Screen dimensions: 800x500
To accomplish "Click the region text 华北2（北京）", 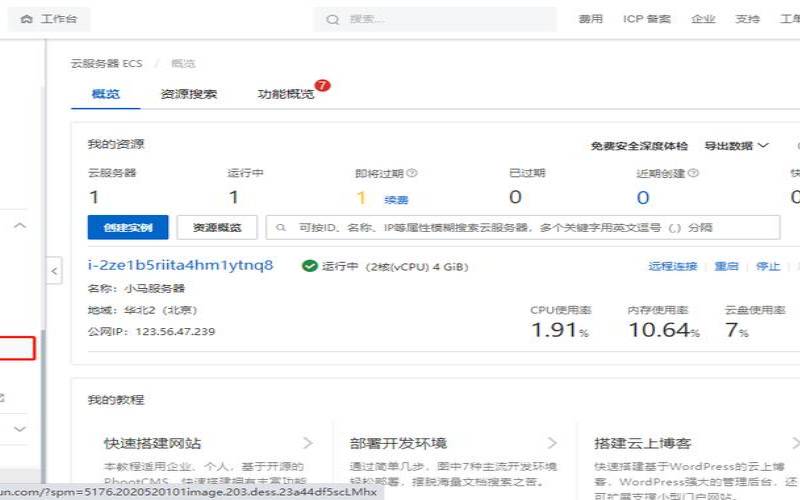I will (161, 310).
